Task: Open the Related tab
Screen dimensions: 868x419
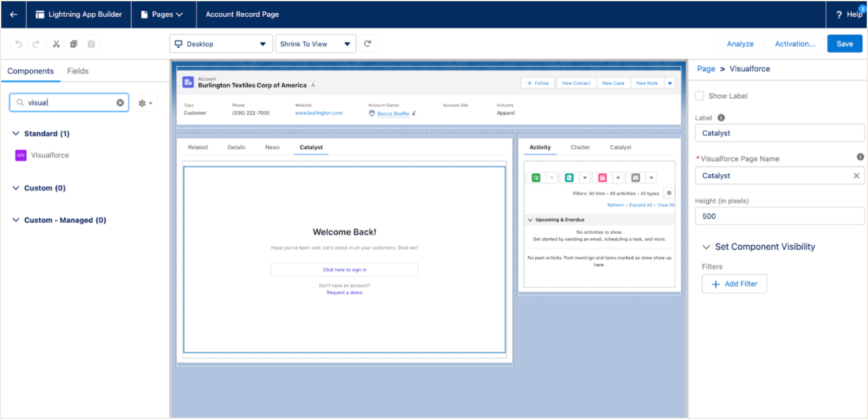Action: coord(197,147)
